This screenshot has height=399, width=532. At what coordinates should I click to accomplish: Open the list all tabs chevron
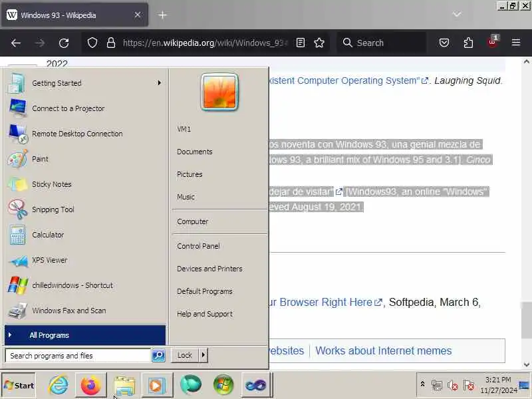point(457,14)
